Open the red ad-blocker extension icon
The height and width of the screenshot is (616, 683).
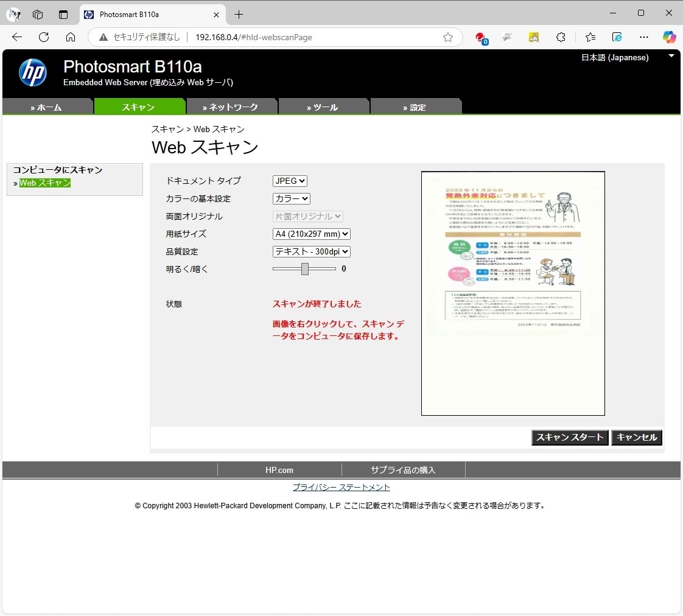tap(482, 38)
